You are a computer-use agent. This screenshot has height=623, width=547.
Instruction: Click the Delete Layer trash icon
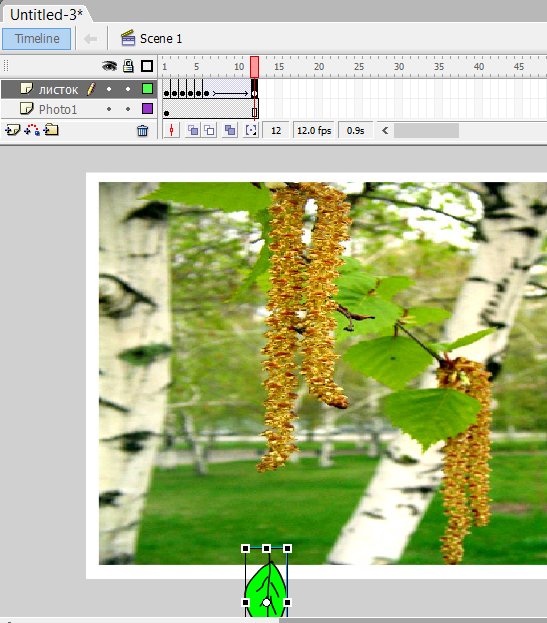pyautogui.click(x=142, y=130)
